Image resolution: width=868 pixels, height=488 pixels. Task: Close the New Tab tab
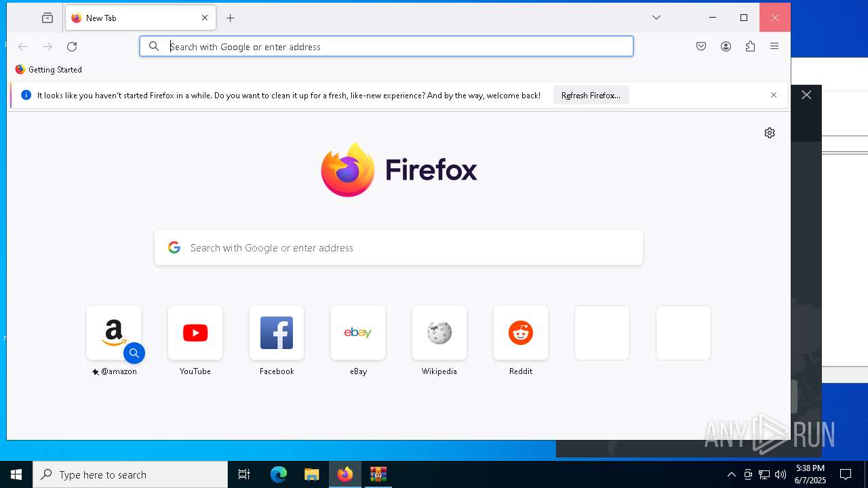tap(205, 18)
